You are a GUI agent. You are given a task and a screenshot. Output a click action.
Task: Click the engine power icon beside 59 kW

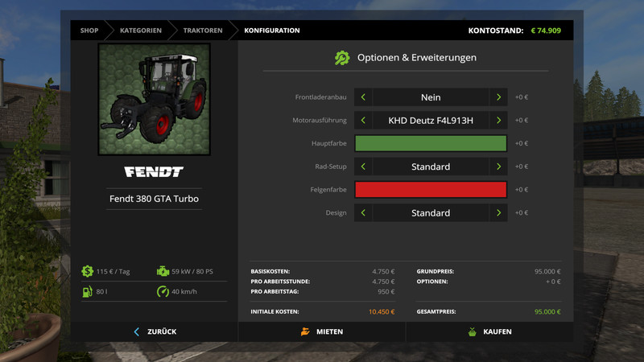163,272
